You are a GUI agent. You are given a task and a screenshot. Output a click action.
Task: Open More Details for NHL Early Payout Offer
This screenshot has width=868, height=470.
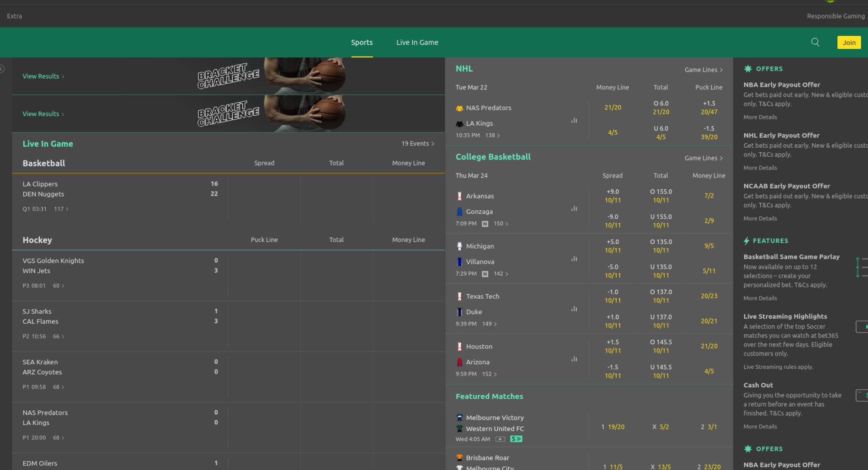[x=760, y=168]
